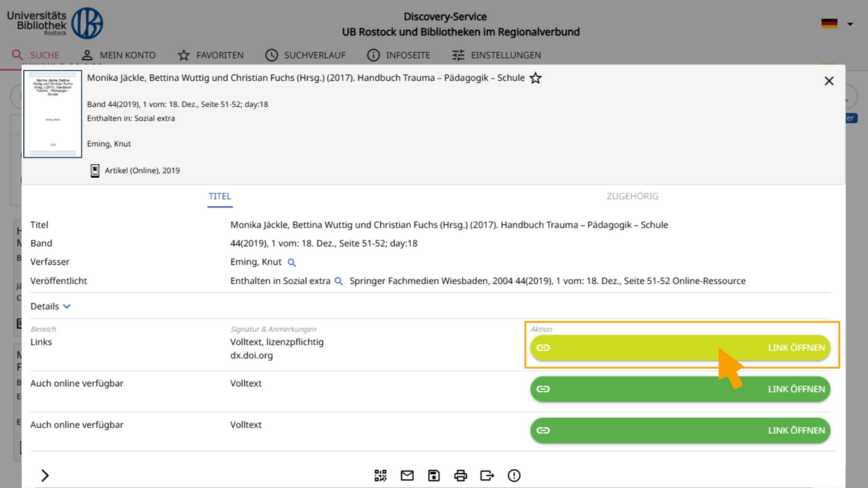This screenshot has height=488, width=868.
Task: Search by author Eming, Knut magnifier icon
Action: (x=292, y=262)
